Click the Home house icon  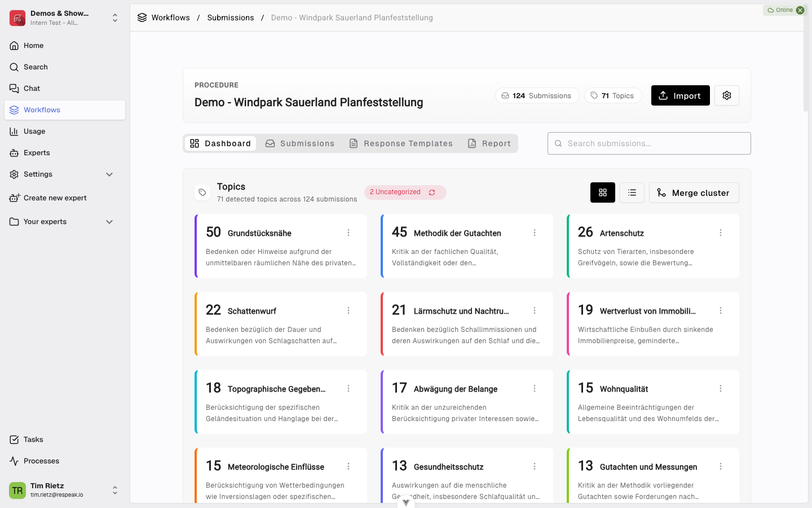pyautogui.click(x=14, y=46)
